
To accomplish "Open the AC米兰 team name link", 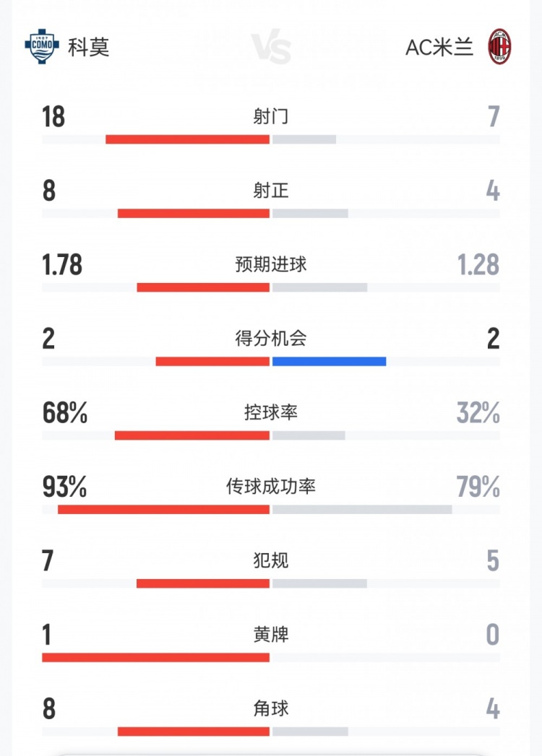I will [x=439, y=48].
